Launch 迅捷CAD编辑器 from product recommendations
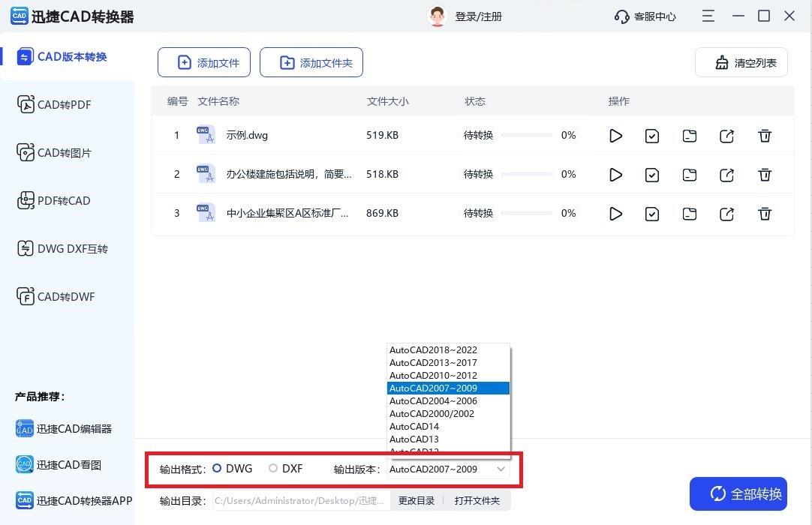 tap(64, 429)
